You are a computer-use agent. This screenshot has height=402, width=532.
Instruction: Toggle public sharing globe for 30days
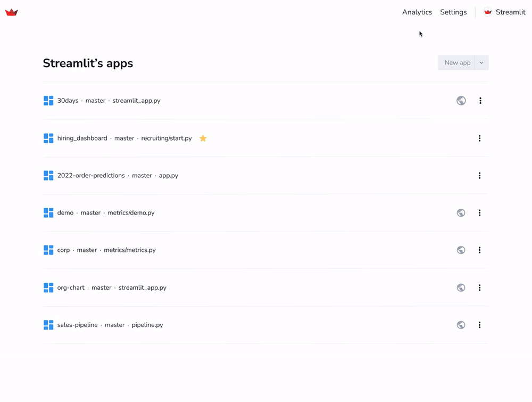tap(461, 100)
